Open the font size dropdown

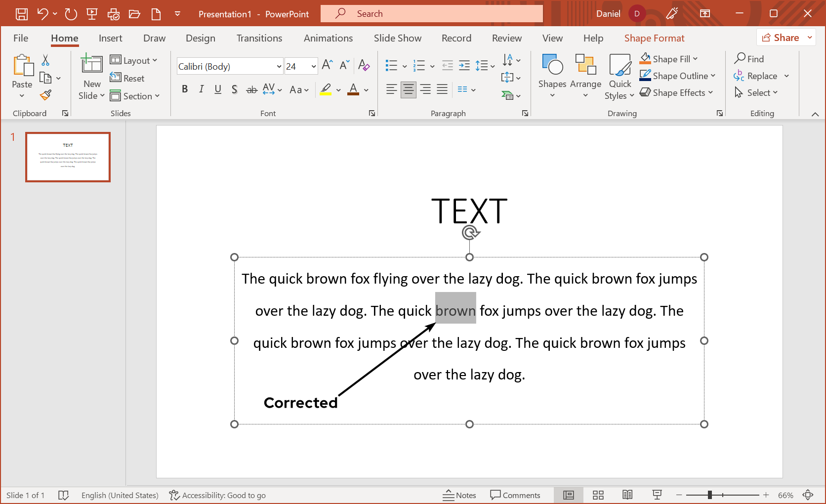314,66
